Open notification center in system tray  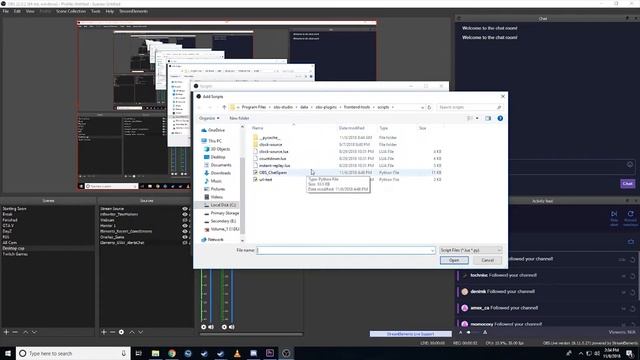coord(629,353)
